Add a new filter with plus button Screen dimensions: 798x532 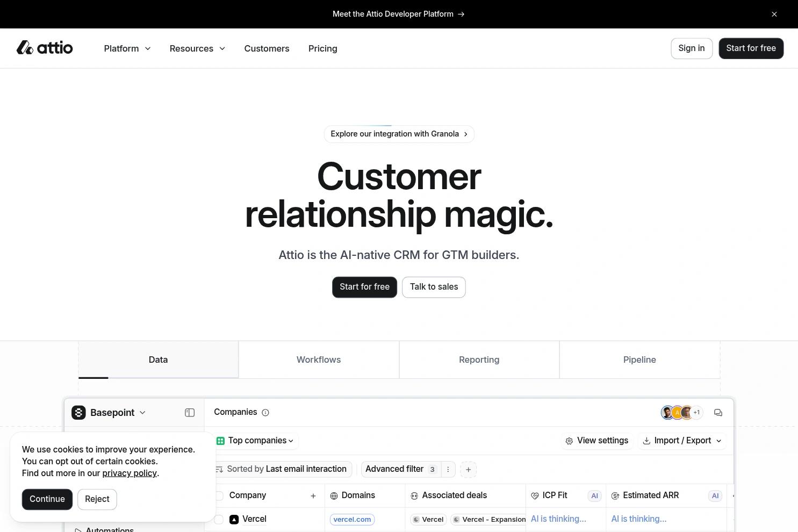point(469,470)
